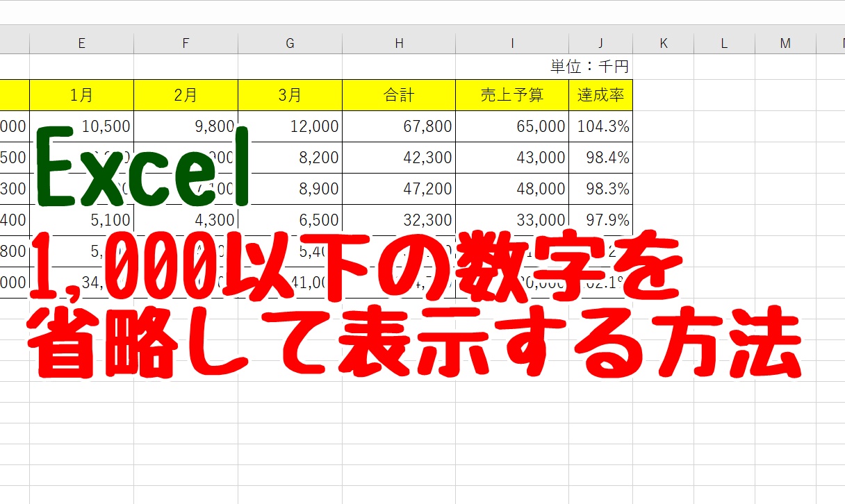Click the cell containing 67,800
This screenshot has width=845, height=504.
click(x=399, y=126)
